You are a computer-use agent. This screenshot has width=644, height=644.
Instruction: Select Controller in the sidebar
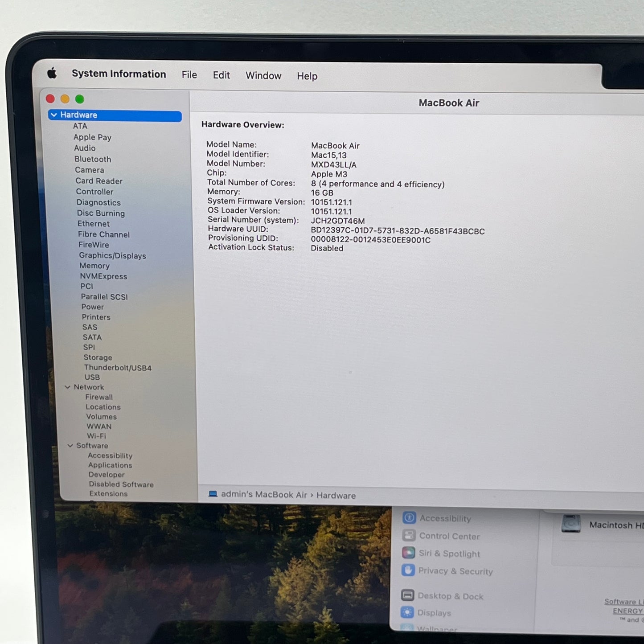[x=94, y=192]
